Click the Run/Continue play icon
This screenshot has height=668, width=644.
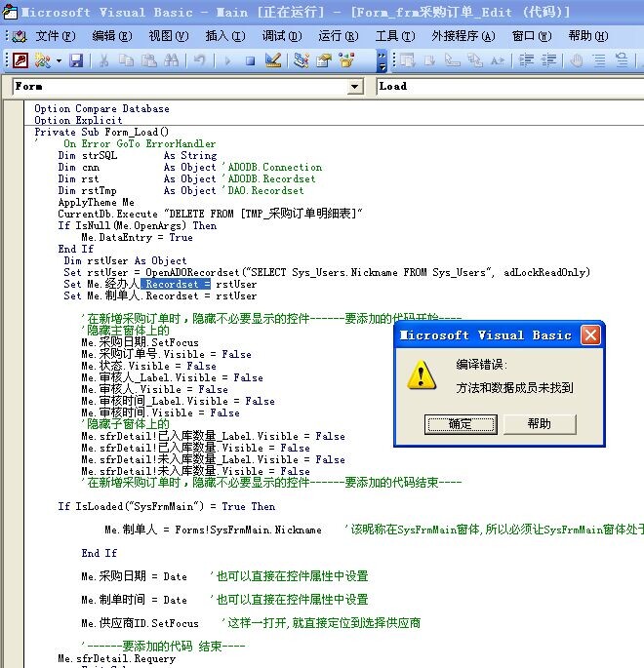[x=227, y=60]
